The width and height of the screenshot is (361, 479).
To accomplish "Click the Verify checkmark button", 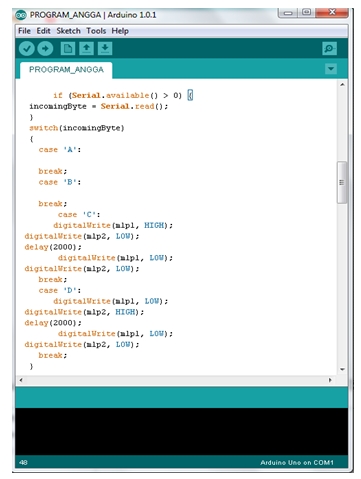I will tap(27, 49).
